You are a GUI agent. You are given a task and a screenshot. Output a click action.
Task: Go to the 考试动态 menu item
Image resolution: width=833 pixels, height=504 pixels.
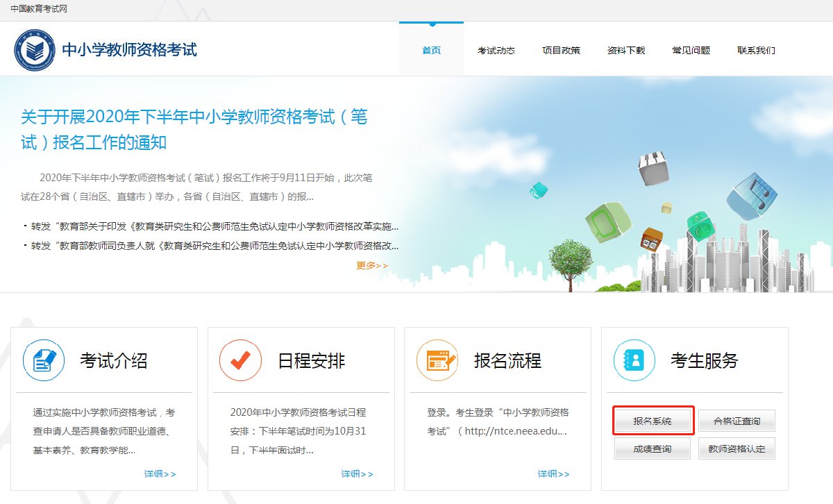click(x=496, y=51)
